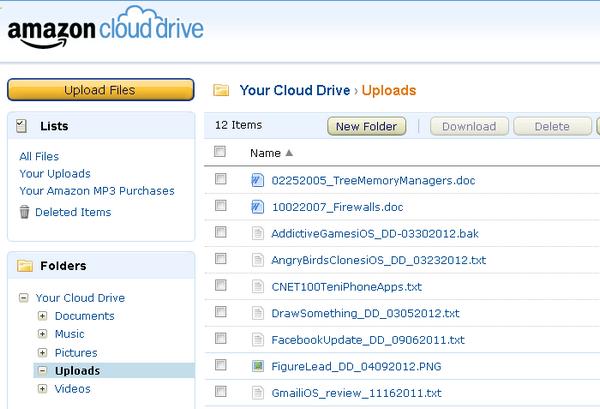Open the Deleted Items link

point(73,212)
